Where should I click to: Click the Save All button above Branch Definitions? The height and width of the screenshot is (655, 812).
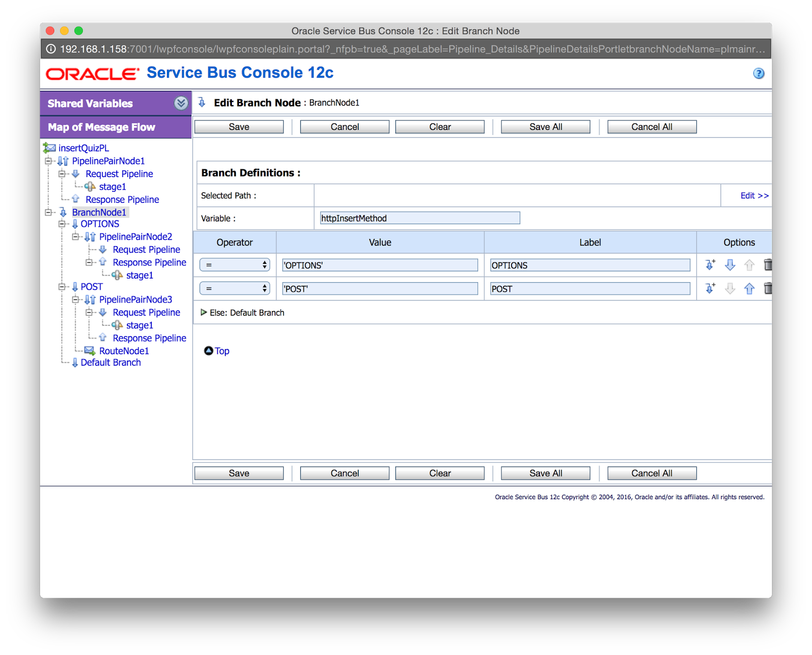point(546,127)
